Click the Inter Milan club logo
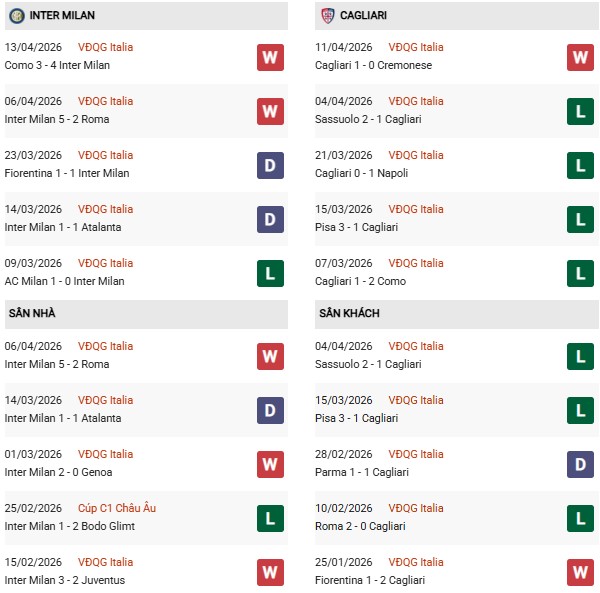Image resolution: width=600 pixels, height=593 pixels. tap(17, 16)
